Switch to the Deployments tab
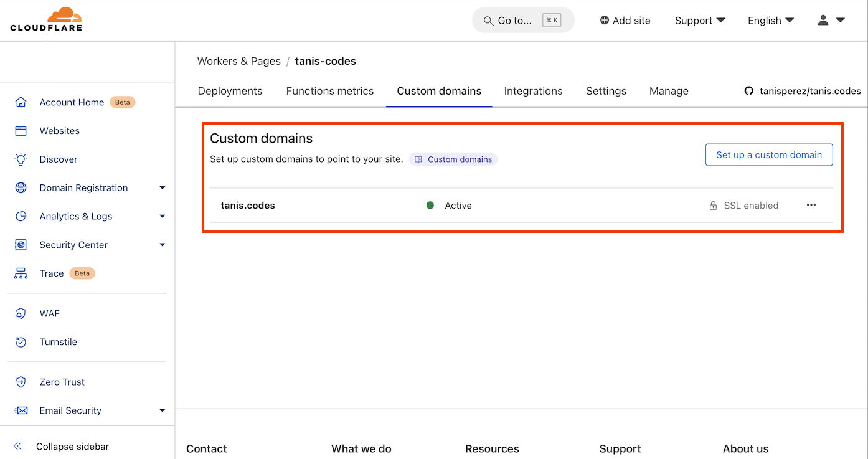This screenshot has width=868, height=459. [x=230, y=90]
